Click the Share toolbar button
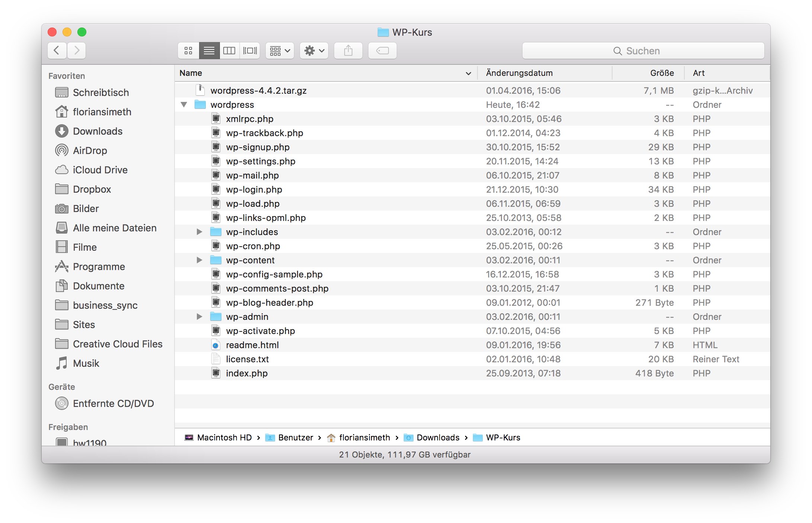This screenshot has height=523, width=812. 348,51
